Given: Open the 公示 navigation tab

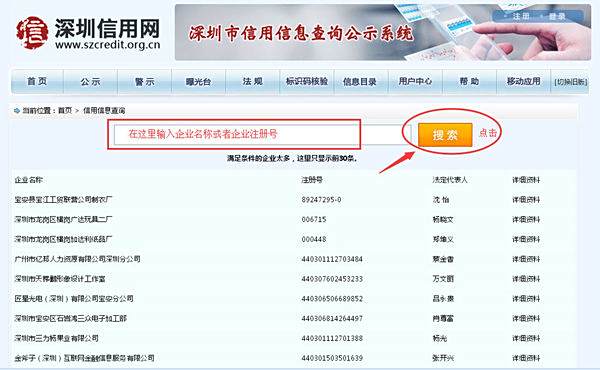Looking at the screenshot, I should click(90, 81).
